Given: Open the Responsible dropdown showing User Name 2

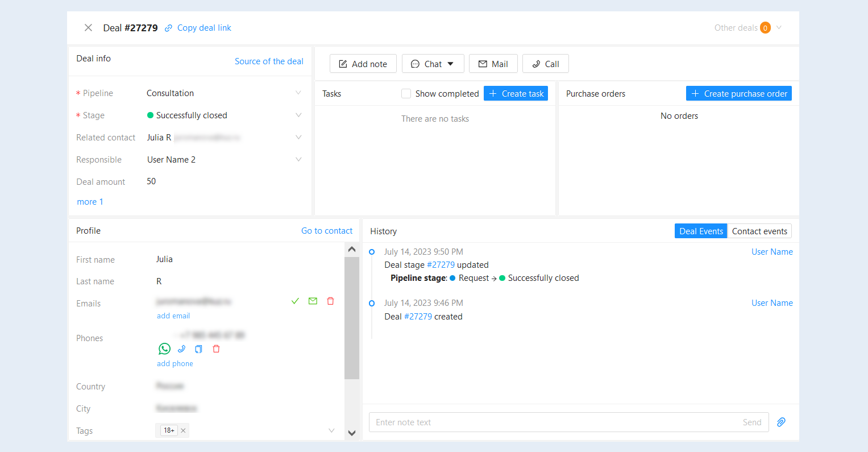Looking at the screenshot, I should tap(224, 160).
